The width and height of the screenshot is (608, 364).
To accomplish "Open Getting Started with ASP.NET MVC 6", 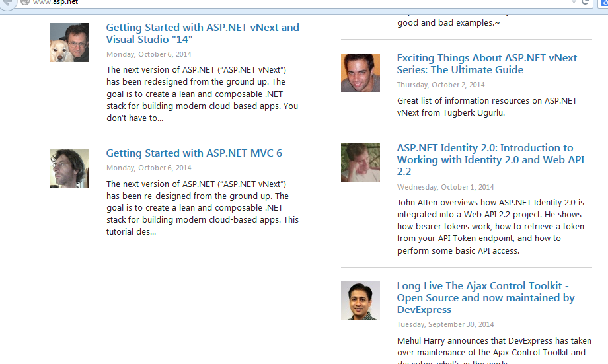I will pos(194,153).
